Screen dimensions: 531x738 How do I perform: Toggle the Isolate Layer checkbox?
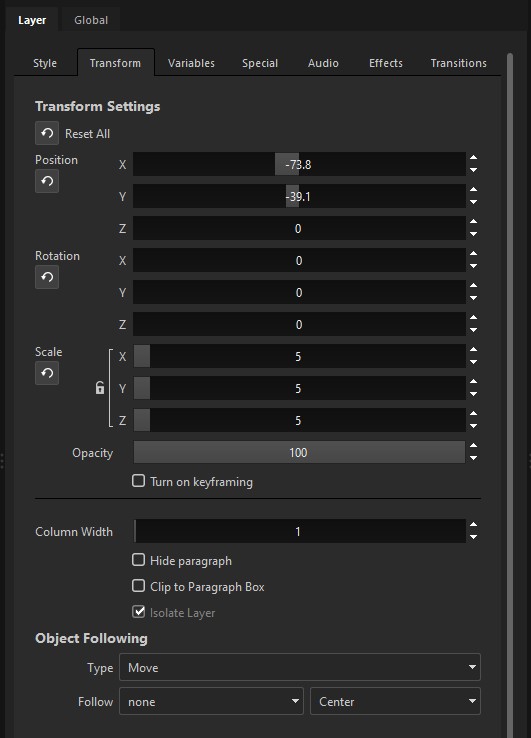(138, 611)
